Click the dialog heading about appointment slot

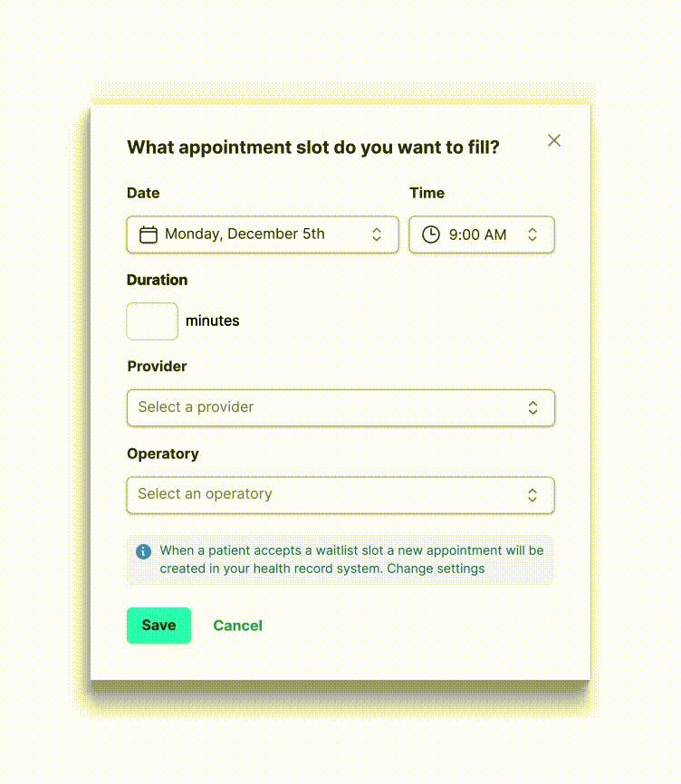tap(313, 148)
